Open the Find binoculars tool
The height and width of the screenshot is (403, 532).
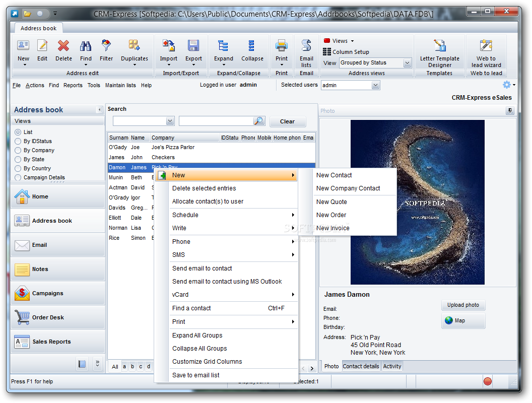tap(86, 45)
